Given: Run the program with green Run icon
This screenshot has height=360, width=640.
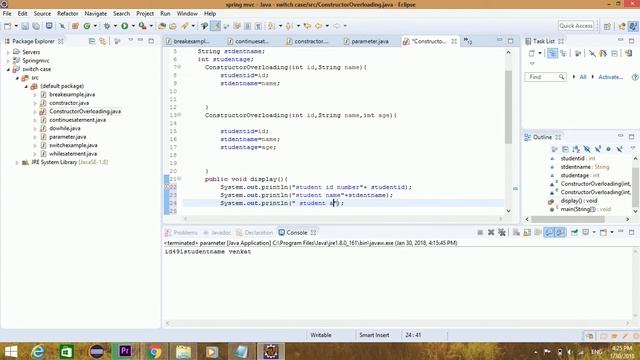Looking at the screenshot, I should click(x=124, y=26).
